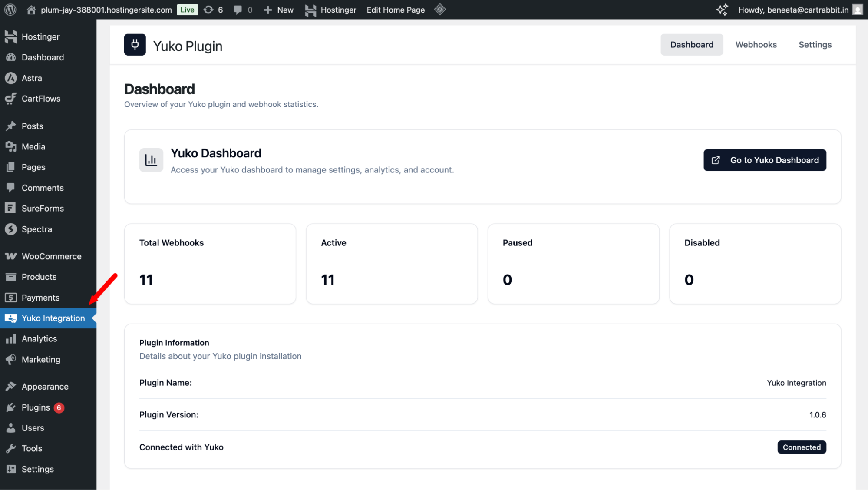Image resolution: width=868 pixels, height=490 pixels.
Task: Click the AI sparkle icon near Howdy
Action: coord(722,10)
